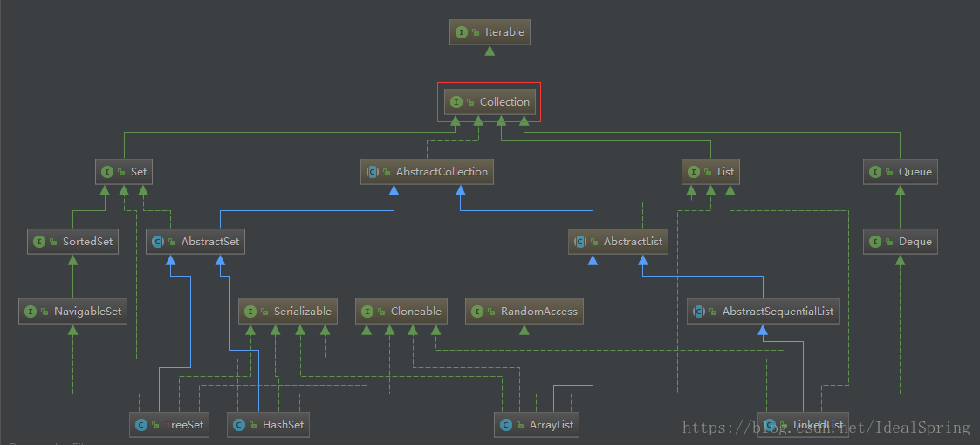This screenshot has width=980, height=445.
Task: Click the public lock icon on Iterable
Action: coord(476,32)
